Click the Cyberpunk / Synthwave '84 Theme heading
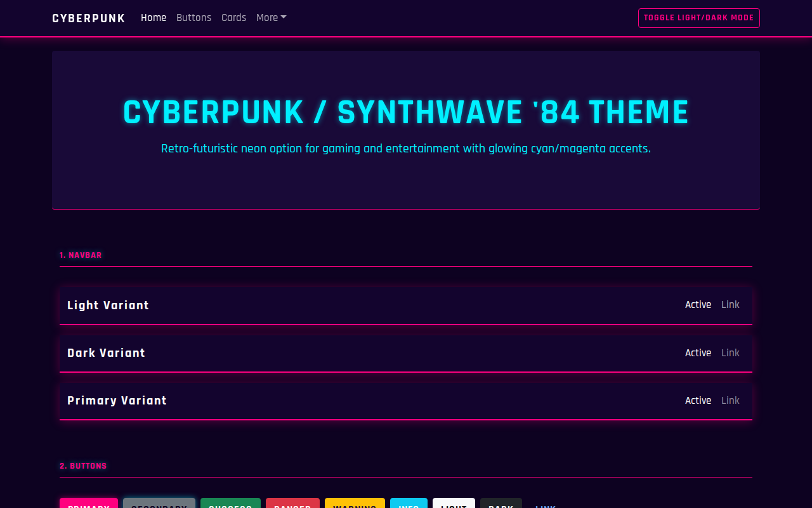 tap(406, 112)
